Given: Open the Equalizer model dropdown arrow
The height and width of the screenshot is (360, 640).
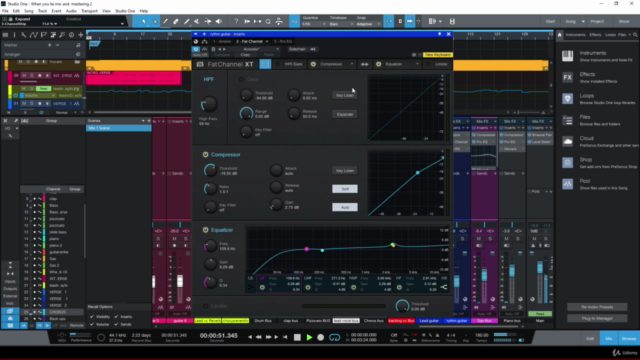Looking at the screenshot, I should [x=417, y=64].
